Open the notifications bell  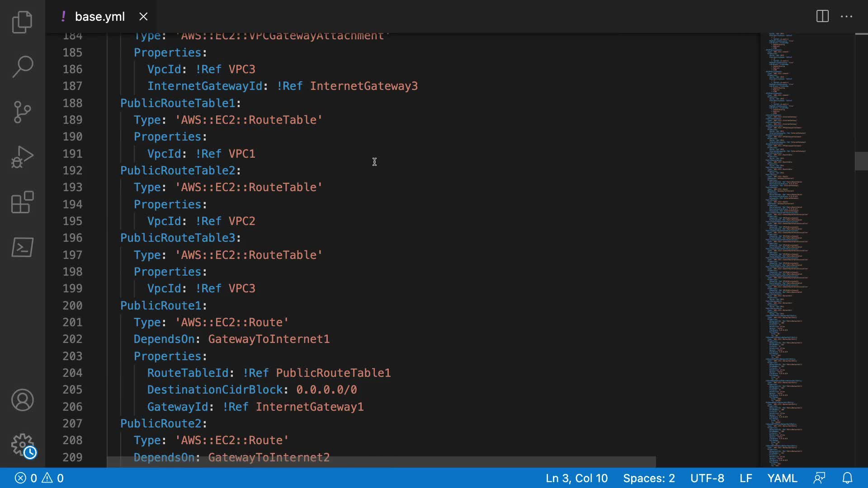point(848,478)
